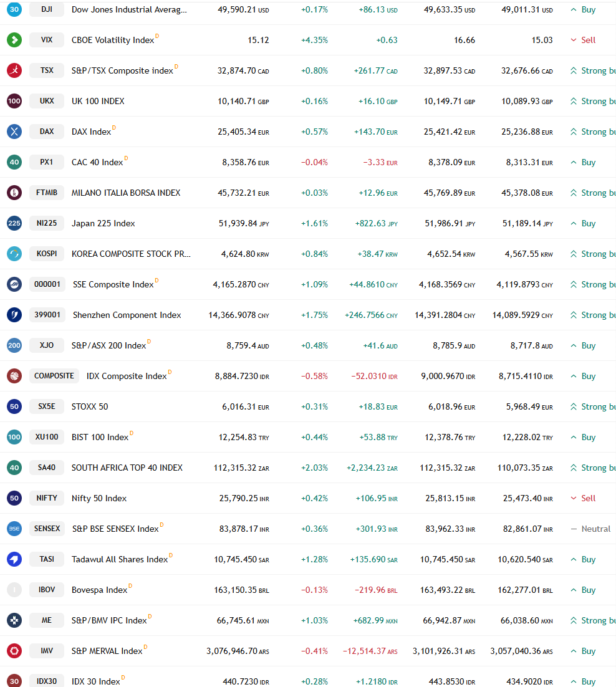
Task: Click the SA40 logo icon
Action: (14, 468)
